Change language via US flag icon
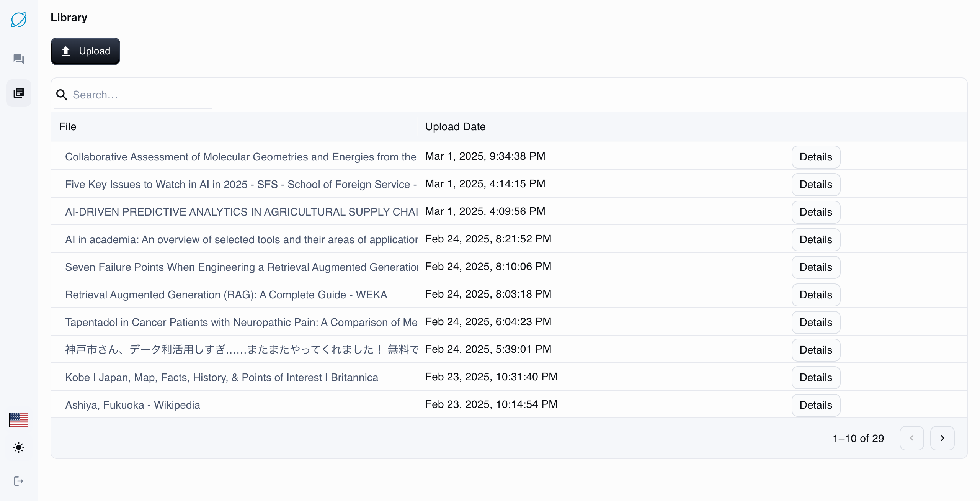980x501 pixels. coord(18,419)
